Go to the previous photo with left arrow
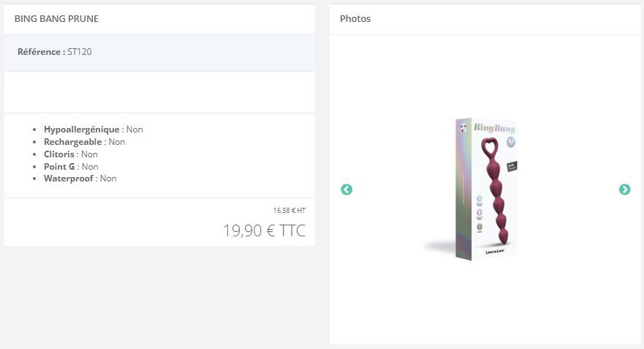The width and height of the screenshot is (644, 349). point(346,189)
